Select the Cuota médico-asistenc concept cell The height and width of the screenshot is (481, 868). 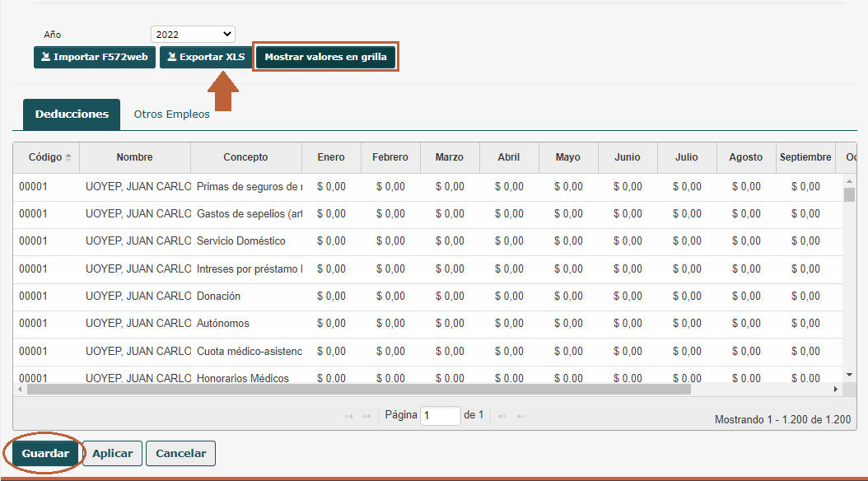246,352
